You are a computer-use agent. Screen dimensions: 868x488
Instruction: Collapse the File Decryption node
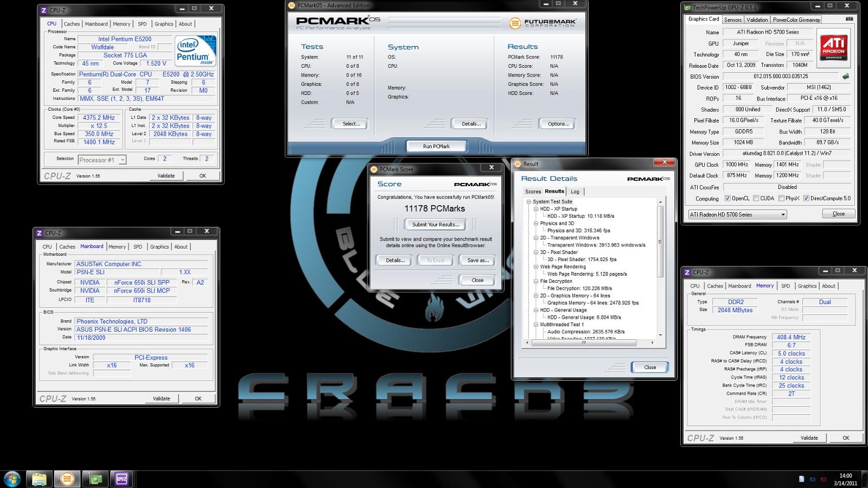(535, 281)
